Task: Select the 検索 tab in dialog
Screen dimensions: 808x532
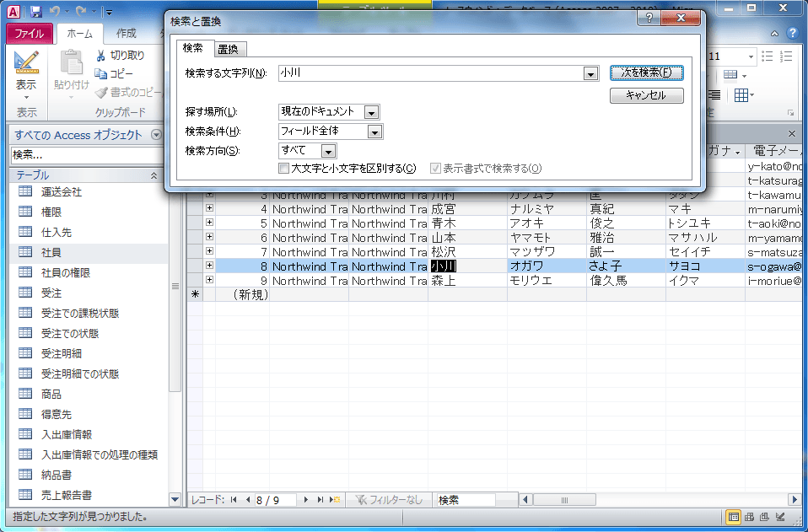Action: 193,48
